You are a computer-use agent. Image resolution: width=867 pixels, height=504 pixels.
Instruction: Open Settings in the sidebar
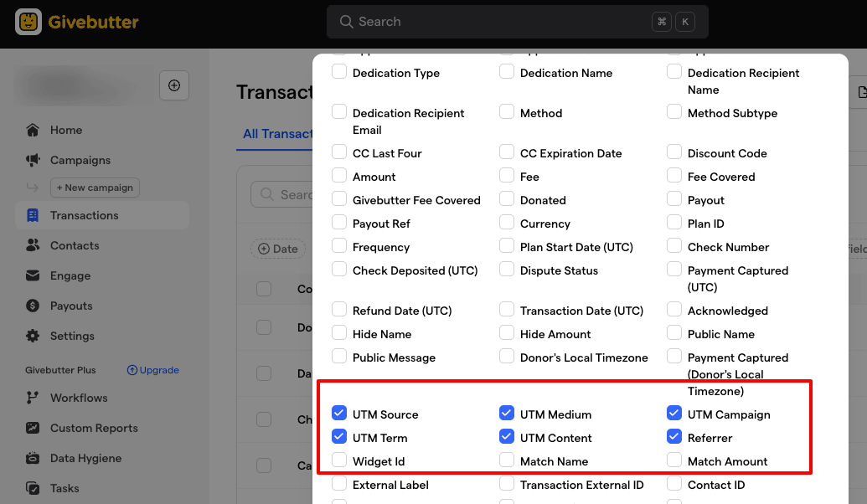[x=72, y=336]
